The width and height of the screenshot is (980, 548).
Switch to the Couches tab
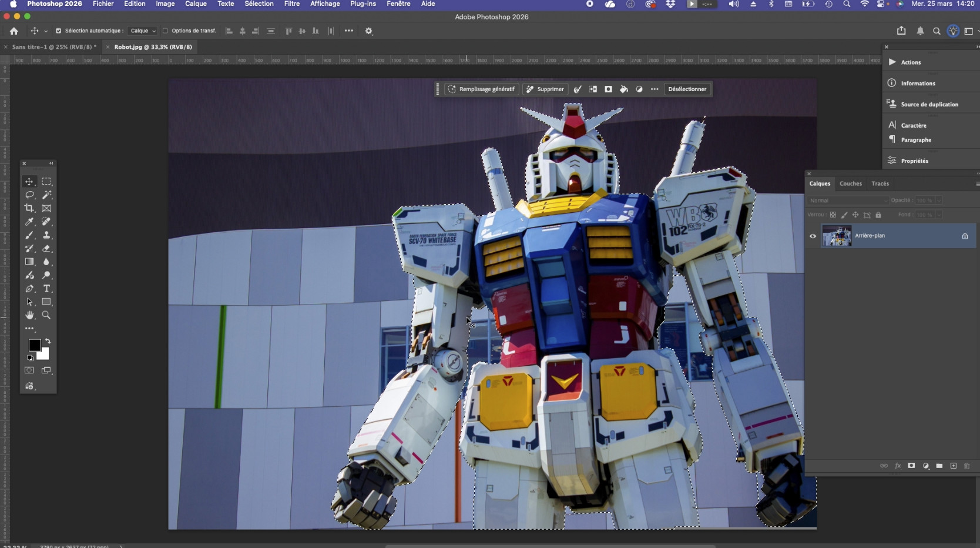[850, 183]
